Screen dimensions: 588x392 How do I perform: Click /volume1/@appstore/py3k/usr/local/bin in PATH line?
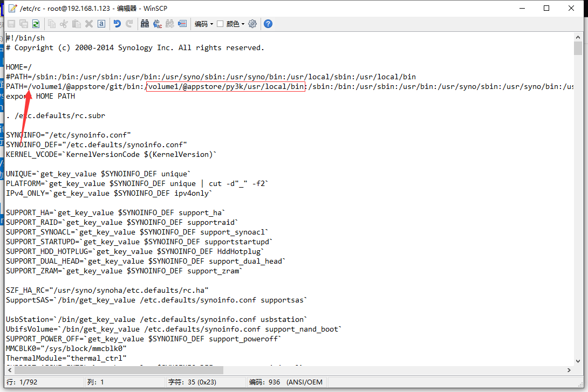click(x=225, y=87)
